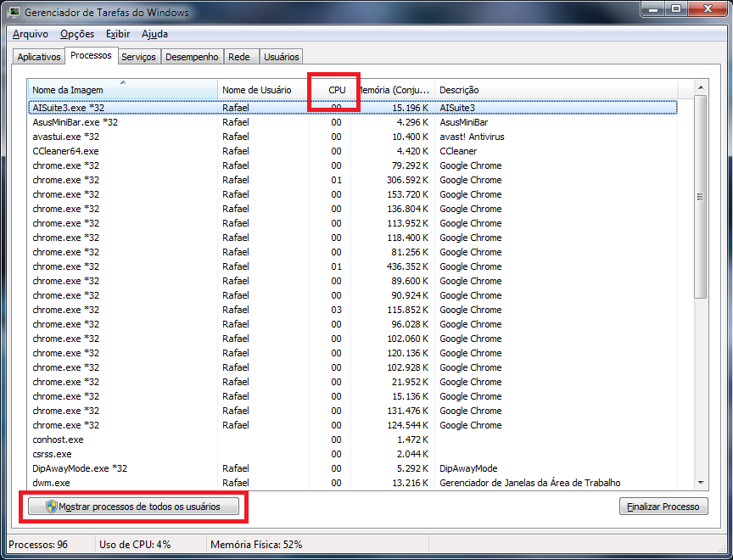Click the Task Manager title bar icon
Screen dimensions: 733x560
[x=14, y=12]
